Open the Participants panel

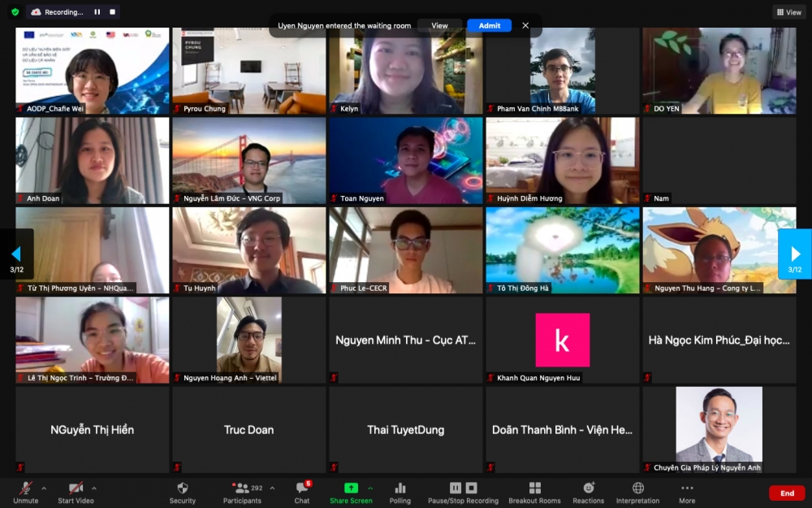[x=242, y=492]
